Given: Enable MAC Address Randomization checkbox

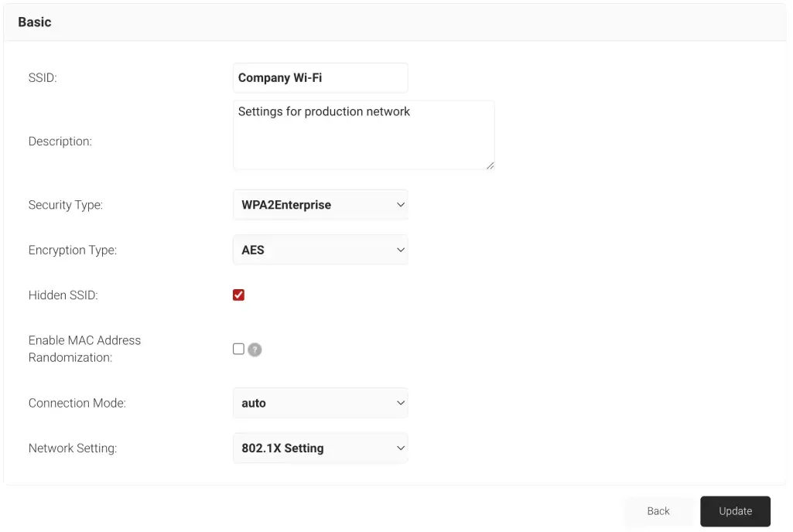Looking at the screenshot, I should (238, 349).
